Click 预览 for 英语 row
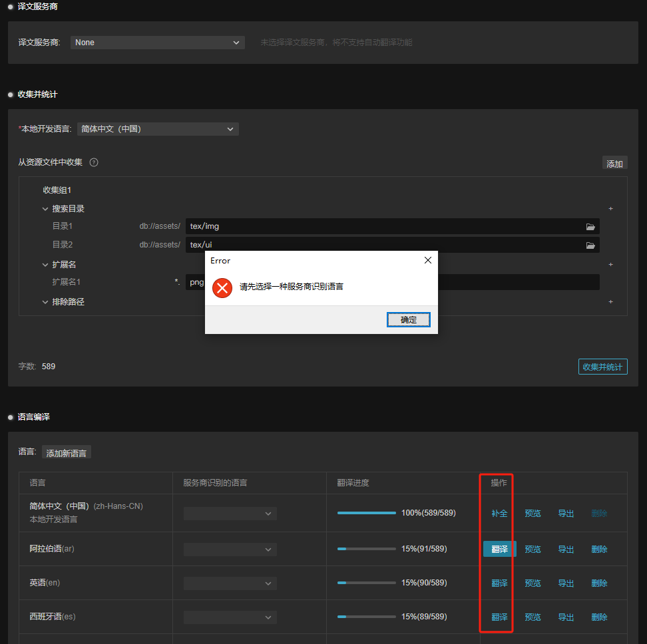Image resolution: width=647 pixels, height=644 pixels. tap(533, 583)
